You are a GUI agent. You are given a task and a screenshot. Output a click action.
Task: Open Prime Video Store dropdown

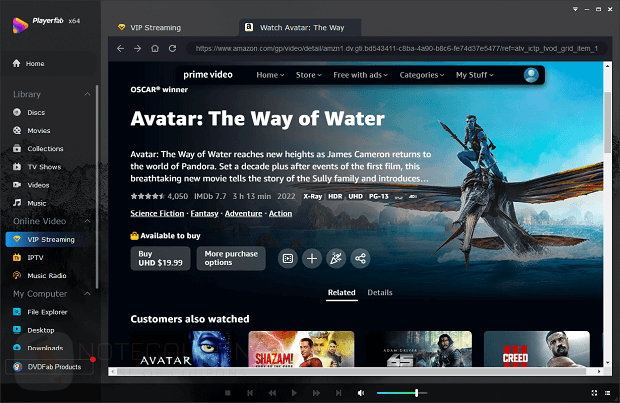(x=308, y=75)
